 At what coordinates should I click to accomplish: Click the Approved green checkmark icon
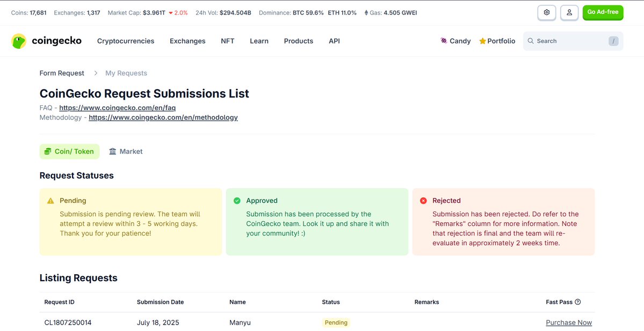[x=237, y=201]
